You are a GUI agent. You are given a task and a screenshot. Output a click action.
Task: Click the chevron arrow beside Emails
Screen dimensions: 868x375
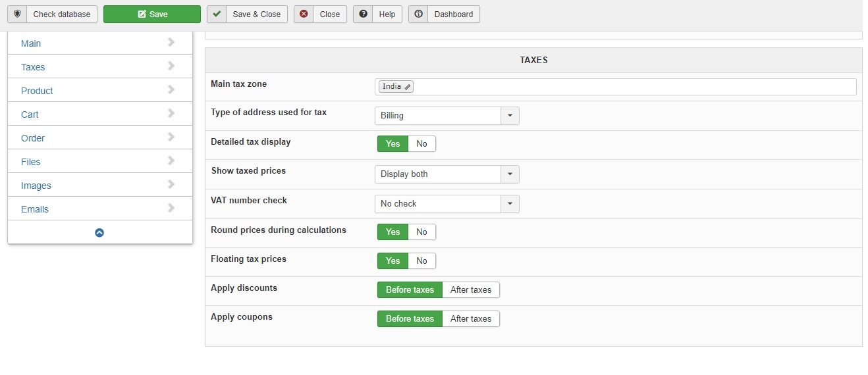[171, 209]
